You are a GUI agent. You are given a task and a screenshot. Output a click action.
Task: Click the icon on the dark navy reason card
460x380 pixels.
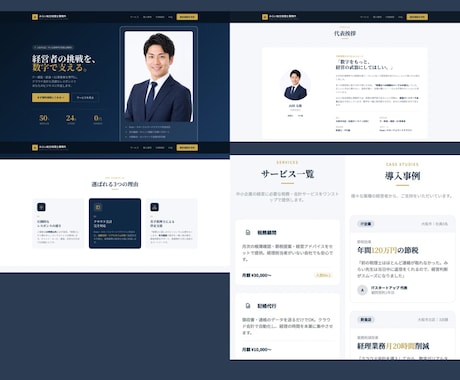click(98, 207)
